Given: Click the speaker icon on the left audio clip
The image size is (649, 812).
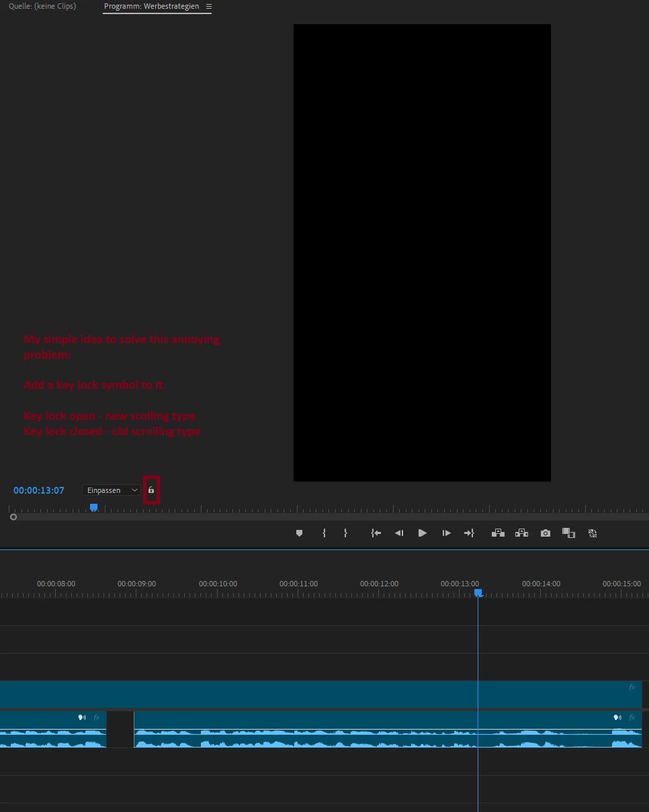Looking at the screenshot, I should (82, 717).
